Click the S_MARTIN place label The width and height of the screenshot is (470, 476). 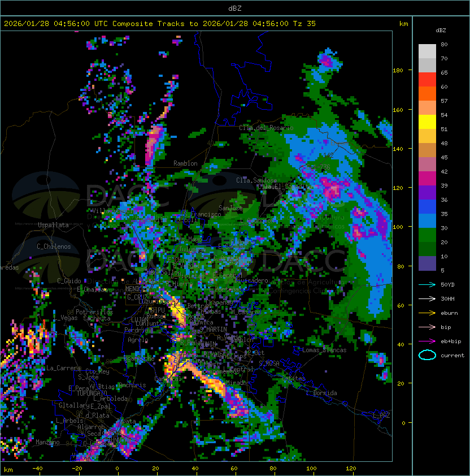[214, 329]
